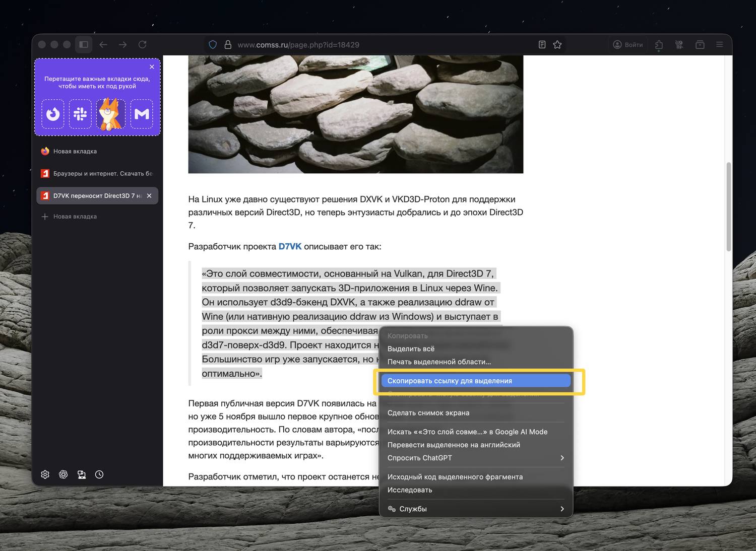756x551 pixels.
Task: Click the quote line '«Это слой совместимости'
Action: pos(348,273)
